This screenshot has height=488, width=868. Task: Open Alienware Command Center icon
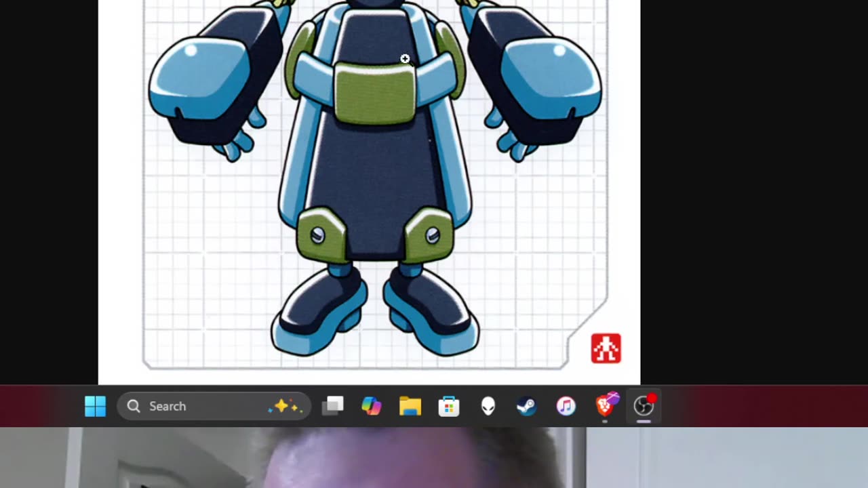click(488, 406)
